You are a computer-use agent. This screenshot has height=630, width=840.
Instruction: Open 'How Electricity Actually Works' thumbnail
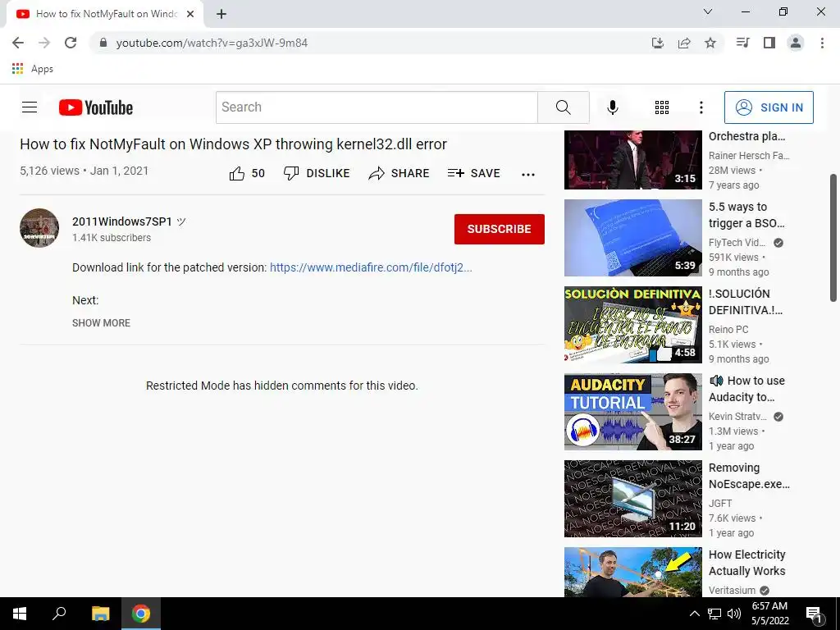pos(632,572)
